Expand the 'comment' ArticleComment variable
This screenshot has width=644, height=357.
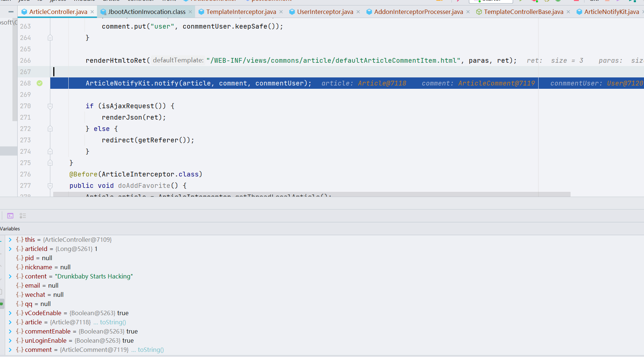click(10, 350)
